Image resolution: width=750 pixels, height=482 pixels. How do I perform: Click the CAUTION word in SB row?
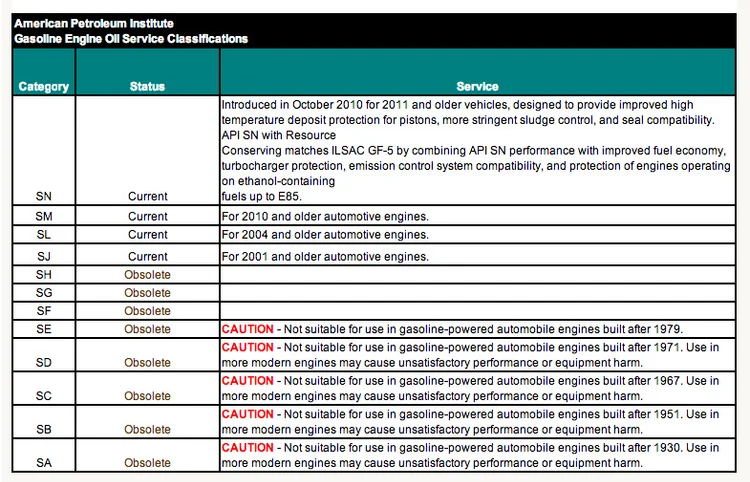pos(247,414)
